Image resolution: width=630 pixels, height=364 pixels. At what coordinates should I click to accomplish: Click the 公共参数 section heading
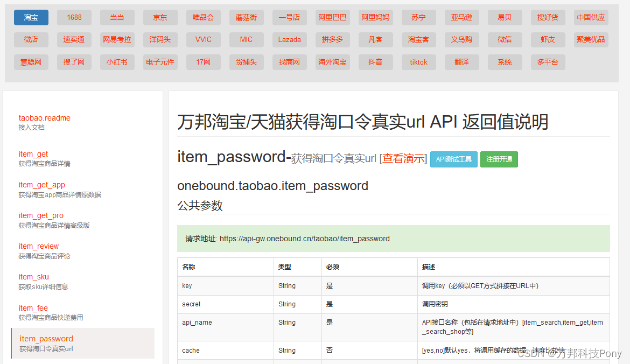pos(200,206)
